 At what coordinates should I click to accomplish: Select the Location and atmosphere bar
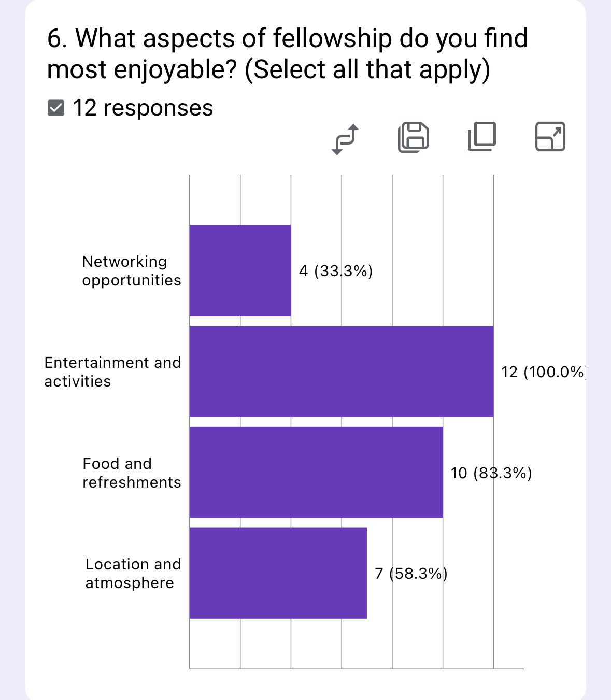[x=278, y=573]
